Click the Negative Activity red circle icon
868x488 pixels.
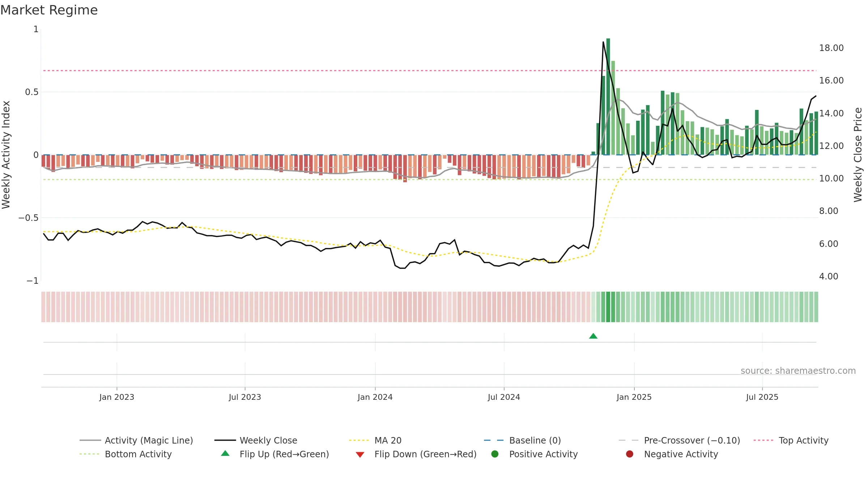pos(630,454)
